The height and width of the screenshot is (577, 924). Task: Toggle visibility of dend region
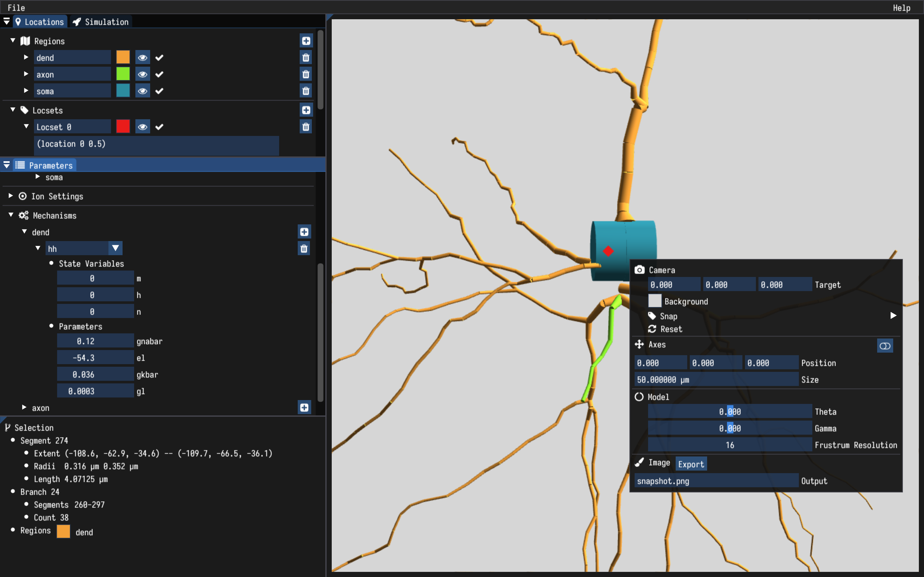tap(142, 58)
